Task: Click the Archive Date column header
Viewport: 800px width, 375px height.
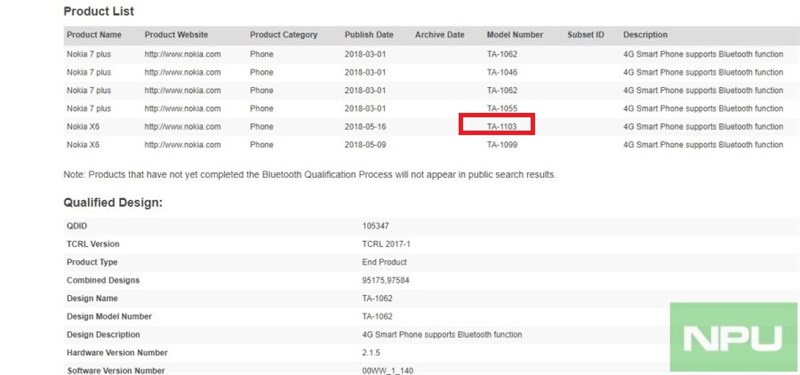Action: click(440, 35)
